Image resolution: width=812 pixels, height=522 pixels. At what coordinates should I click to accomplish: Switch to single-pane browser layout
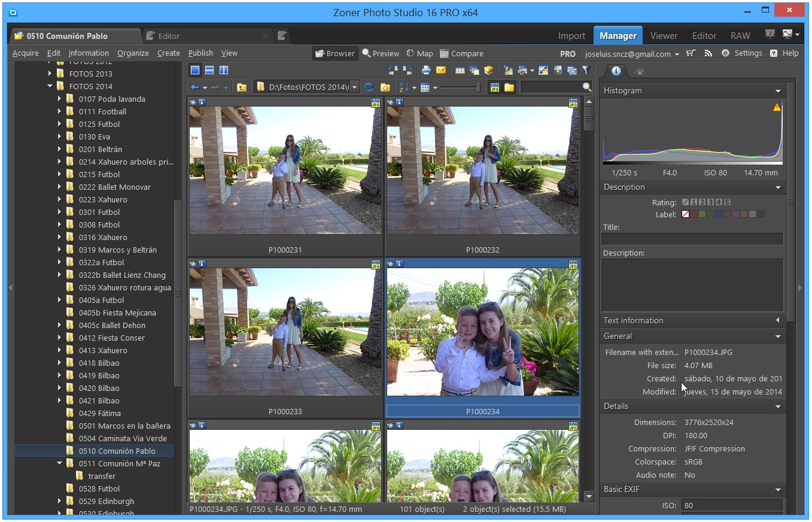point(195,71)
